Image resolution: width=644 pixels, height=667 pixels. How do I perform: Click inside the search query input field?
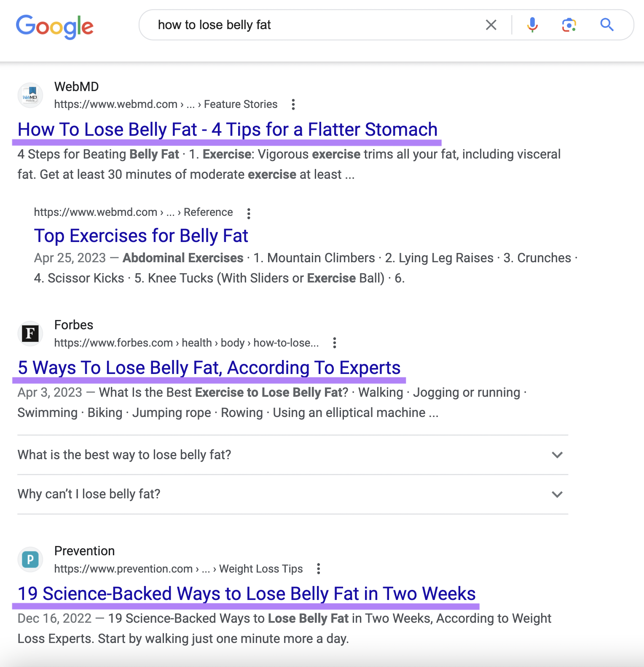295,25
